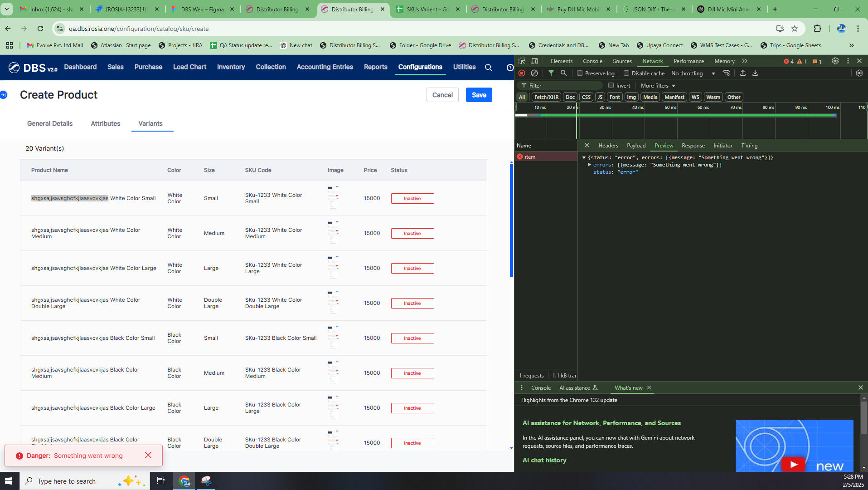
Task: Stop recording network log in DevTools
Action: click(522, 73)
